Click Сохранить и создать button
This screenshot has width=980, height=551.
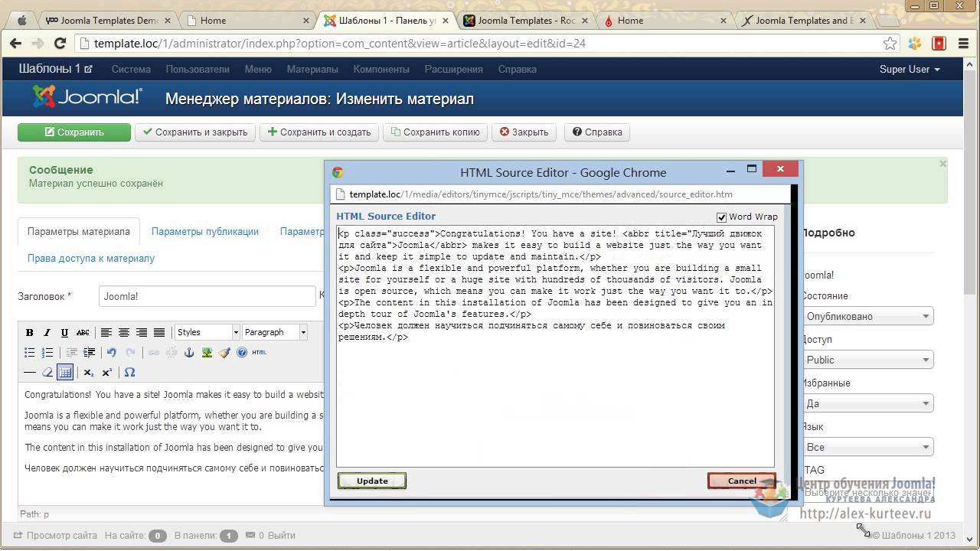point(319,132)
